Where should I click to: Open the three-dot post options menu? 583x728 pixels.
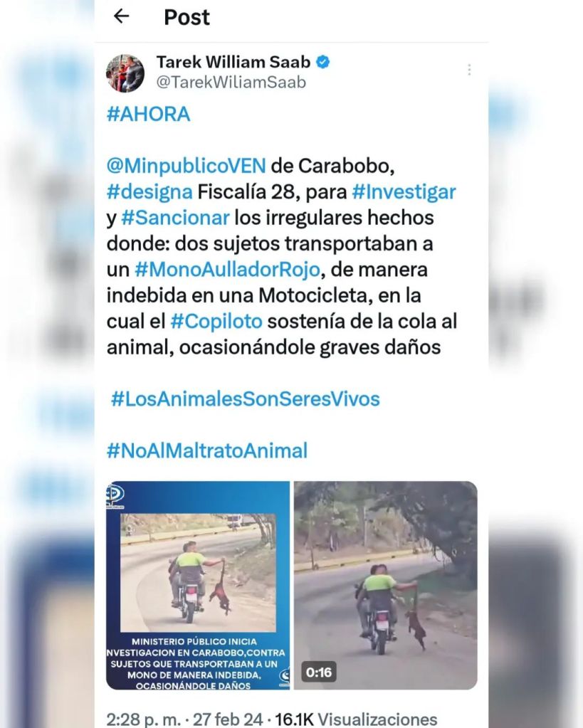coord(469,70)
